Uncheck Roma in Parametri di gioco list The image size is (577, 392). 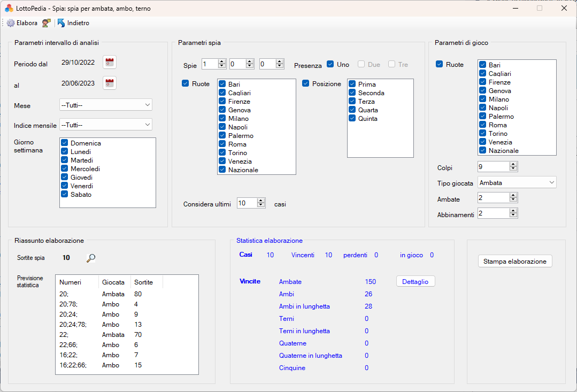[x=483, y=125]
